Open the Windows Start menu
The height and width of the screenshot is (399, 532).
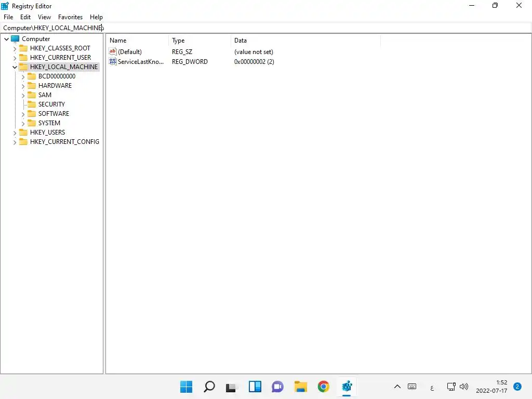coord(186,387)
